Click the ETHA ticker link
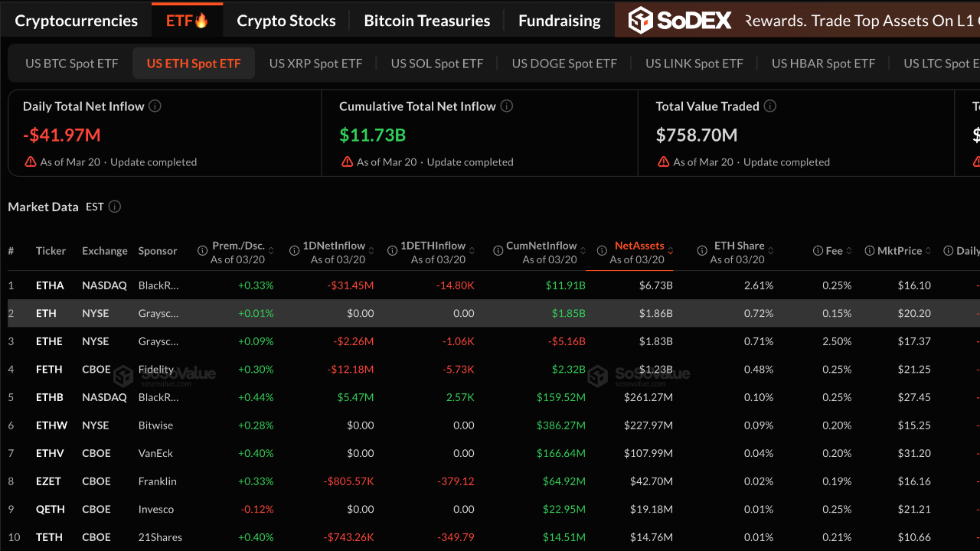 click(50, 285)
